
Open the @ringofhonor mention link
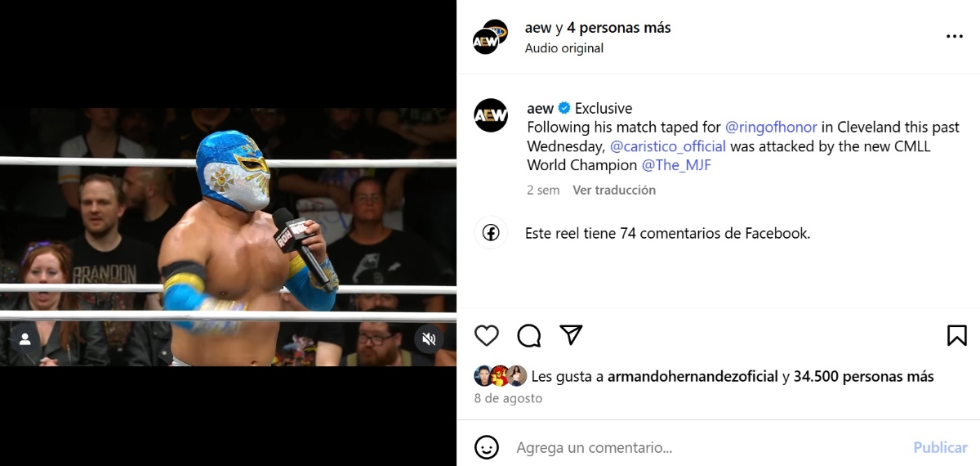coord(771,128)
